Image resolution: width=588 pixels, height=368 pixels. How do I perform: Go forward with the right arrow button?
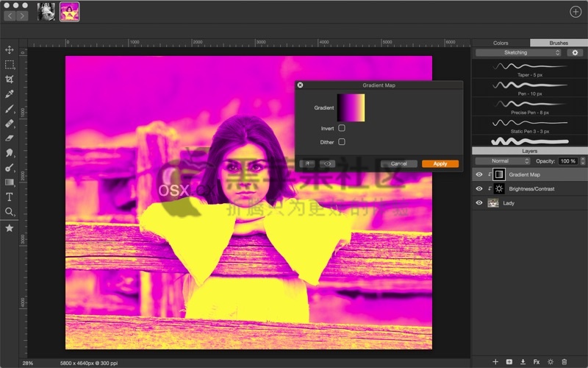pyautogui.click(x=22, y=15)
